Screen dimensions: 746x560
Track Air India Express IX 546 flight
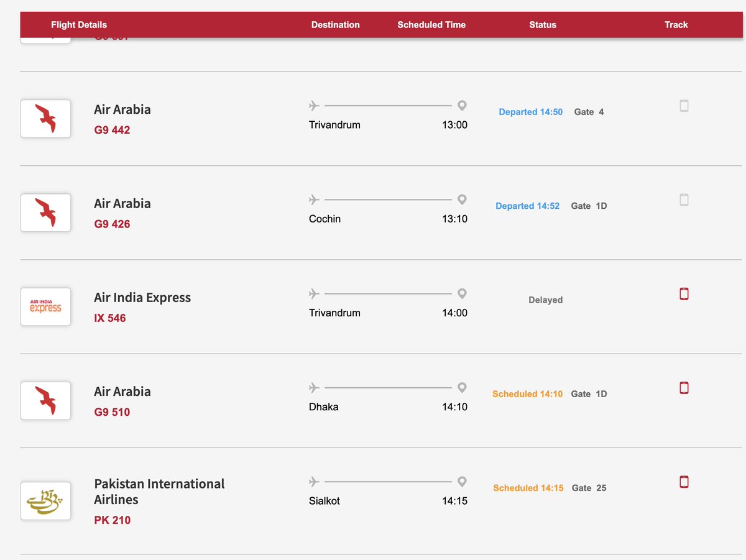point(684,293)
